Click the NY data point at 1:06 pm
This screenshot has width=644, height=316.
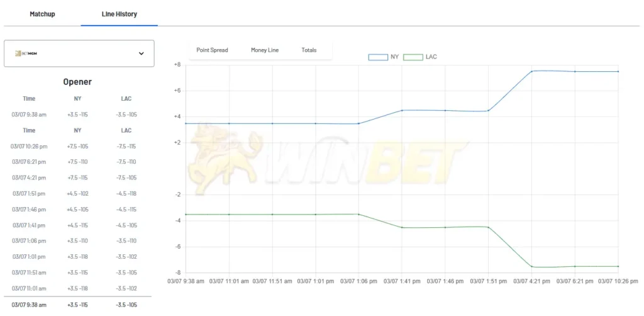[358, 123]
